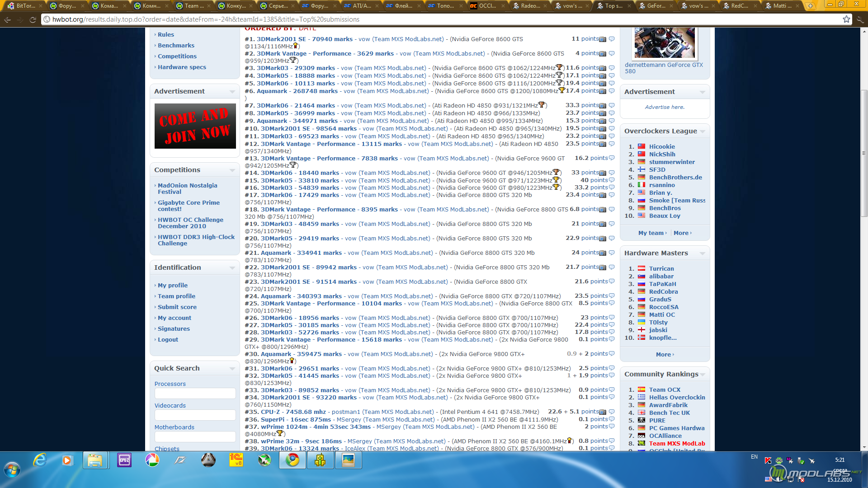Click Advertise here link
The image size is (868, 488).
click(665, 108)
